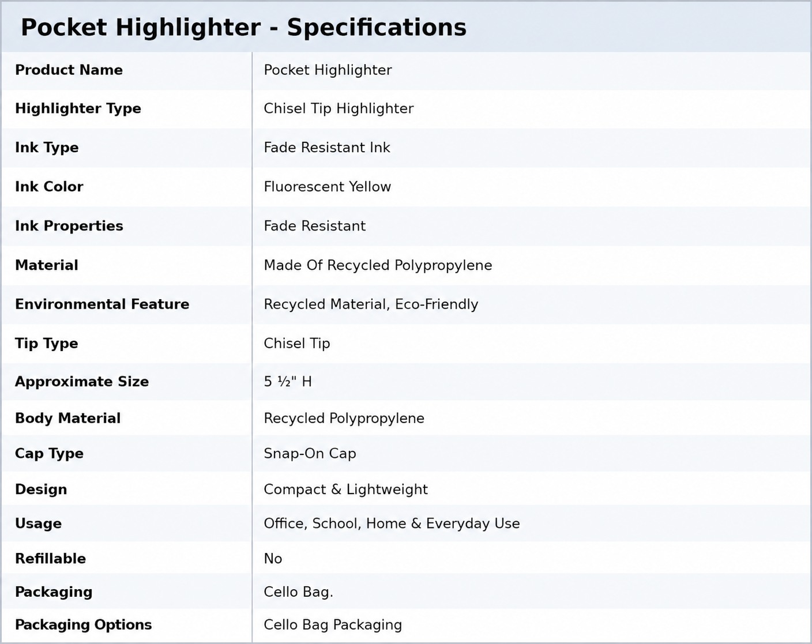This screenshot has width=812, height=644.
Task: Click the 'Highlighter Type' label
Action: pyautogui.click(x=78, y=109)
